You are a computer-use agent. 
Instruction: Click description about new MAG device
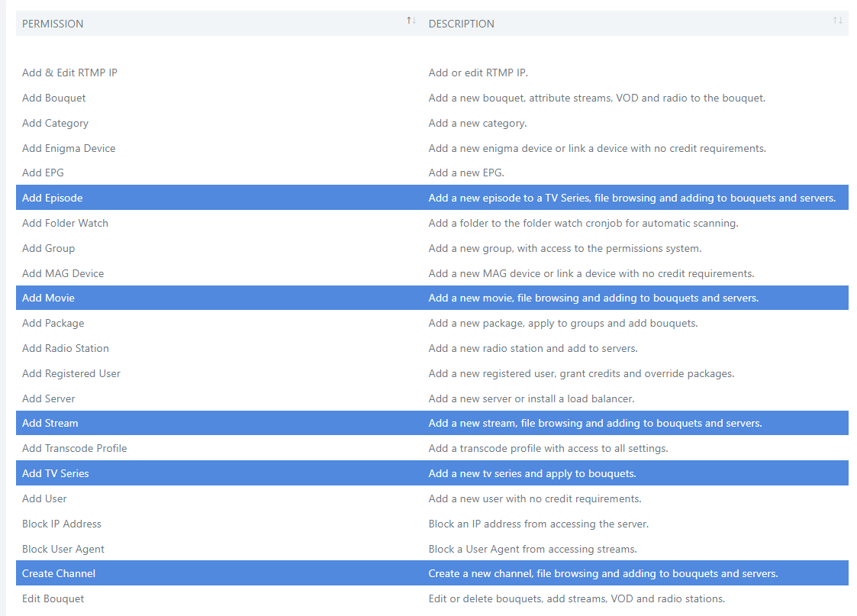click(x=591, y=273)
